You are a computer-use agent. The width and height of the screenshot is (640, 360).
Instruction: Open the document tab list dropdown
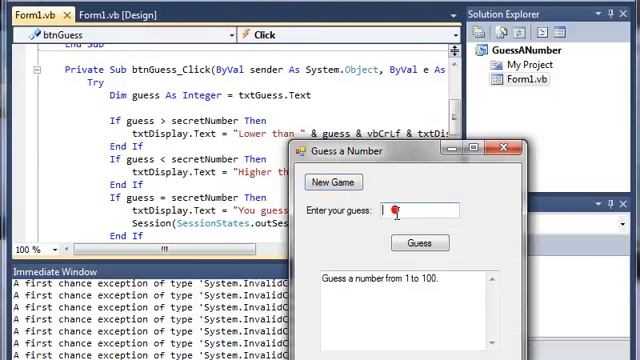453,16
